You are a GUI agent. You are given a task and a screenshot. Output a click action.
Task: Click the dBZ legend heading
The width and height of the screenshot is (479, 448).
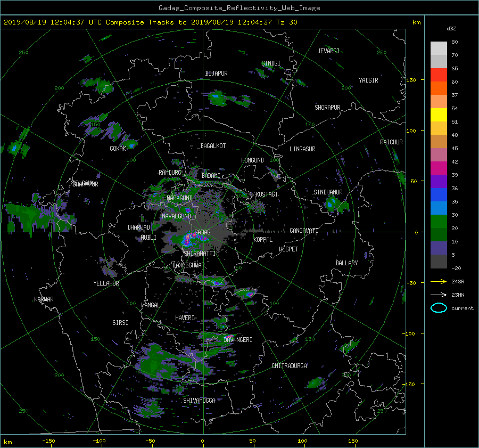pos(451,29)
